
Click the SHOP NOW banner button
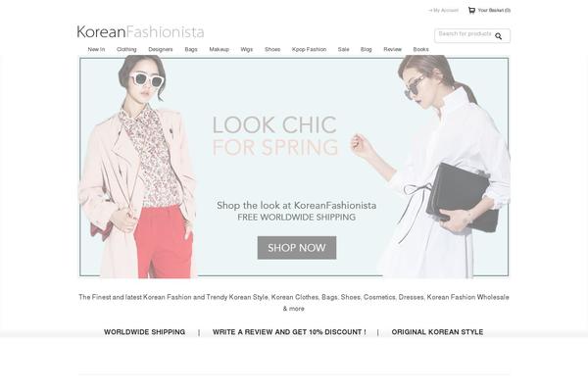coord(297,248)
